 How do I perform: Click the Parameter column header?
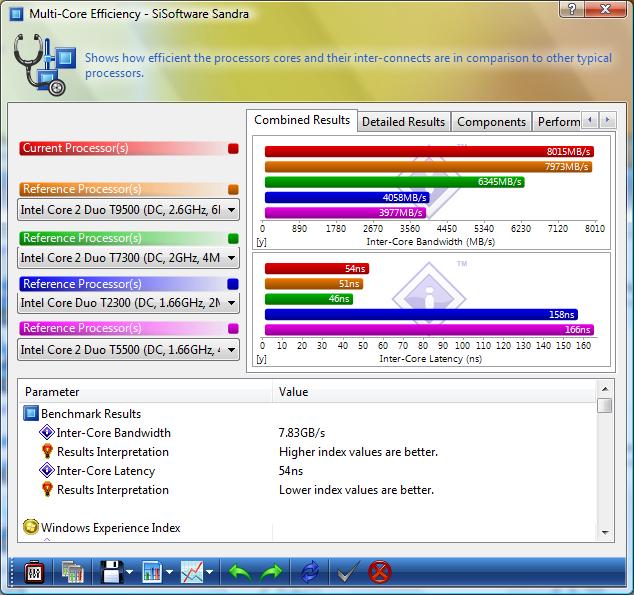click(x=146, y=391)
